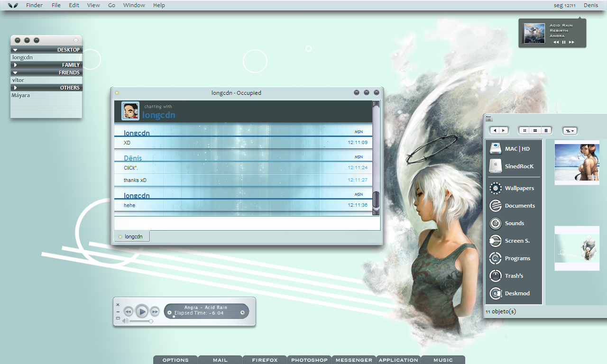Open the Finder menu
This screenshot has width=607, height=364.
click(x=34, y=5)
